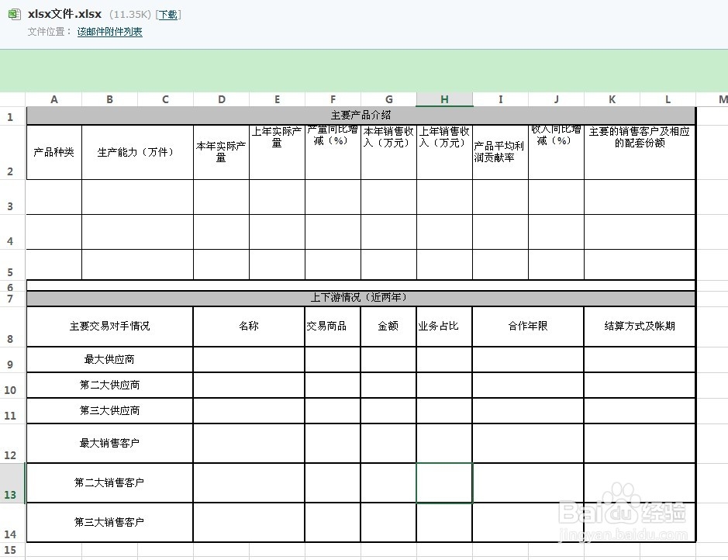Select the 第三大供应商 cell
This screenshot has height=560, width=728.
[x=109, y=410]
